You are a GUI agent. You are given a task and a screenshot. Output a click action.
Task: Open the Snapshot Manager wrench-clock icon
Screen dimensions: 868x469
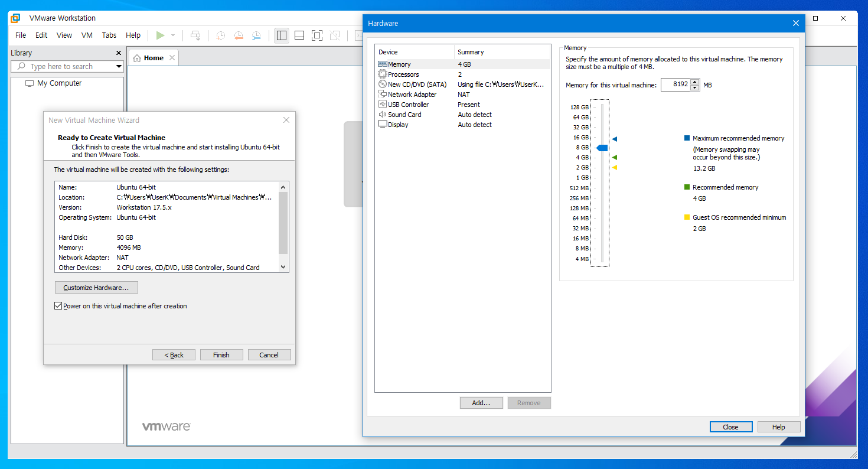pyautogui.click(x=256, y=35)
